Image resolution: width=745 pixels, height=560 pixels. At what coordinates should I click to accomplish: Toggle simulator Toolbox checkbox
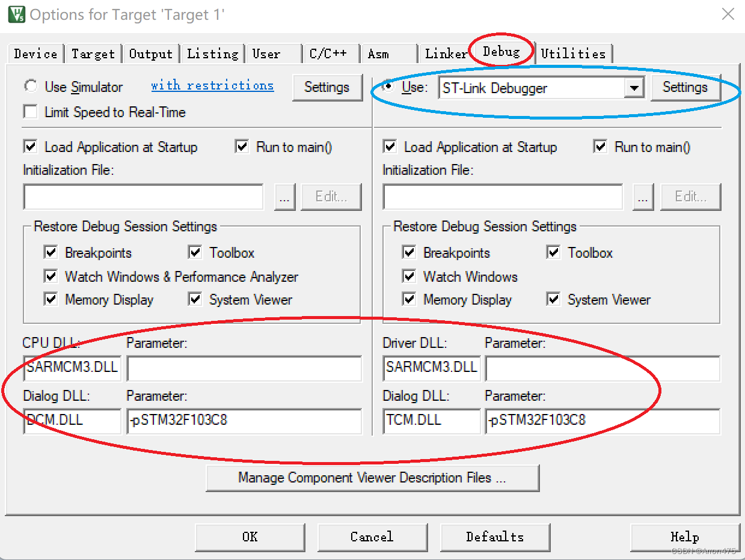pos(195,252)
